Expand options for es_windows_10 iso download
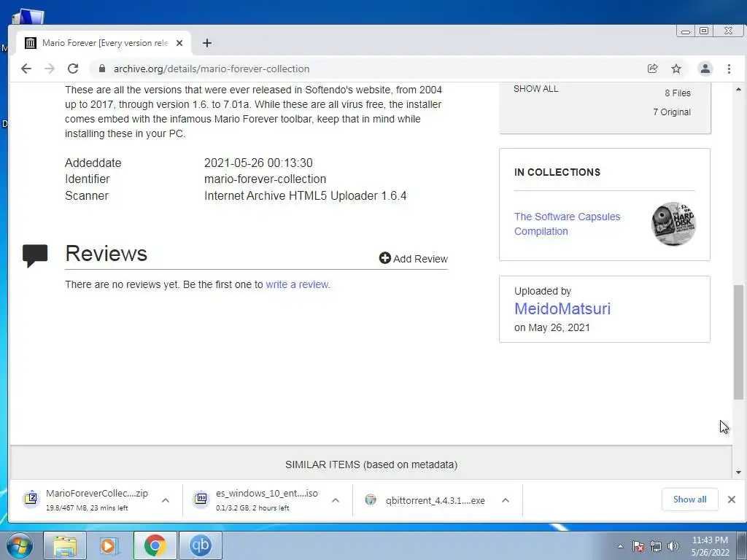The image size is (747, 560). tap(336, 500)
